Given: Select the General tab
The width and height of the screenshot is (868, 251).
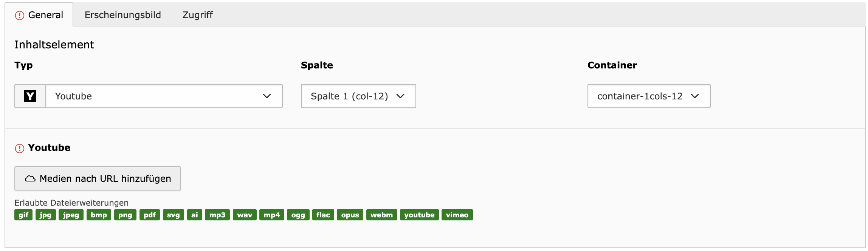Looking at the screenshot, I should coord(45,15).
